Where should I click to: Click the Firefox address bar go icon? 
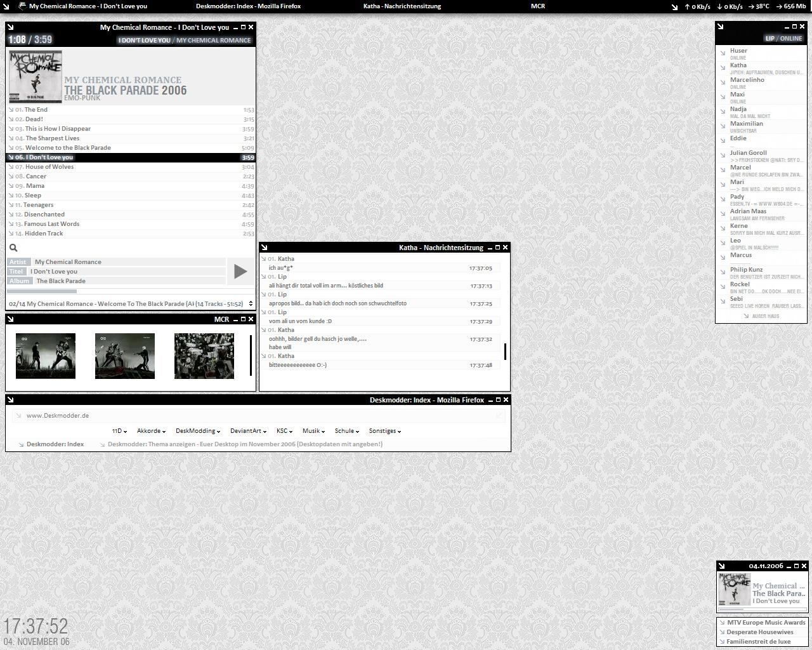(x=500, y=416)
